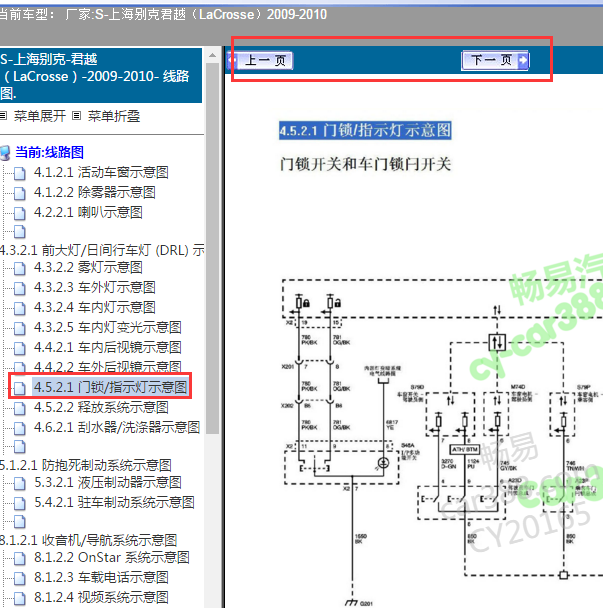This screenshot has height=608, width=603.
Task: Click page icon beside 5.3.2.1 液压制动器示意图
Action: click(20, 484)
